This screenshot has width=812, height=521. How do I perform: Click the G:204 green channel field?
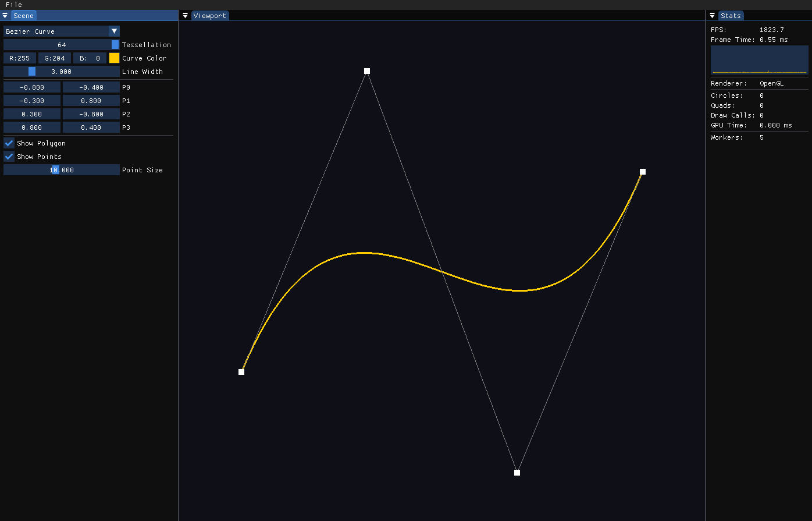pyautogui.click(x=55, y=58)
